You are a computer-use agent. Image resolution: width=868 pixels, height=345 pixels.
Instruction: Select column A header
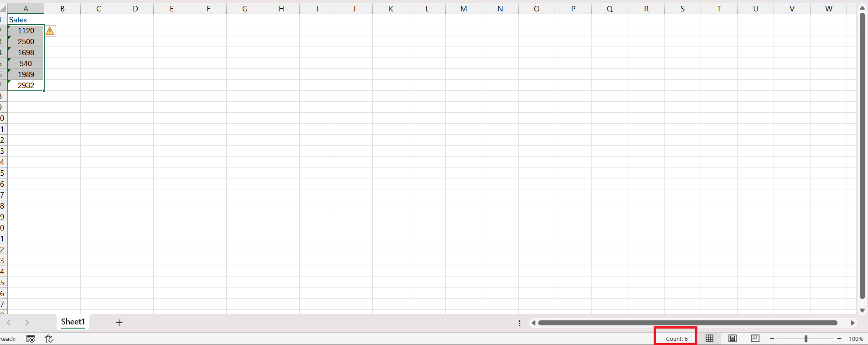point(26,9)
